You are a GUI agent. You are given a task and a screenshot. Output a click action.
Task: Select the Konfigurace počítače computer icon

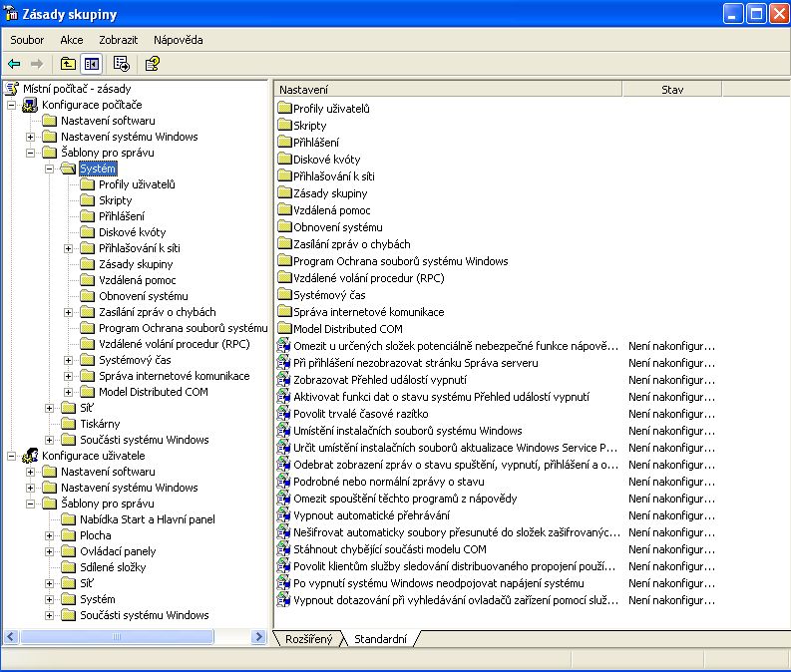click(x=30, y=105)
